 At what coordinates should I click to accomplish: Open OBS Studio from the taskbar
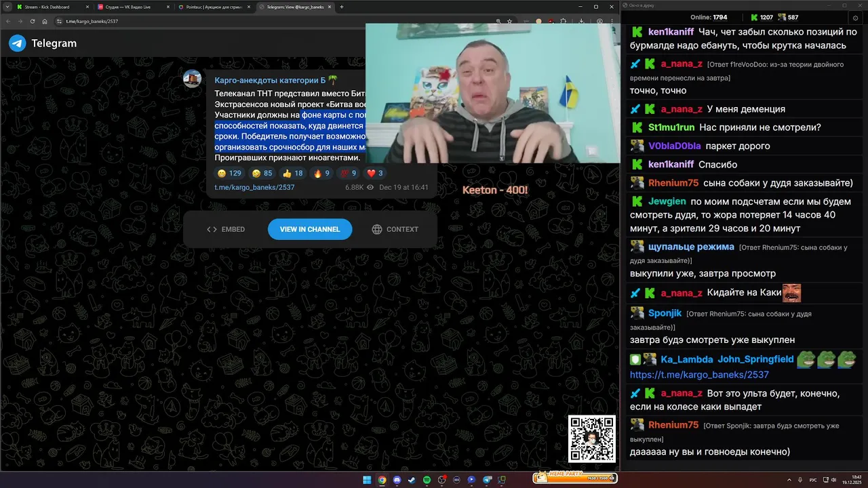[441, 480]
